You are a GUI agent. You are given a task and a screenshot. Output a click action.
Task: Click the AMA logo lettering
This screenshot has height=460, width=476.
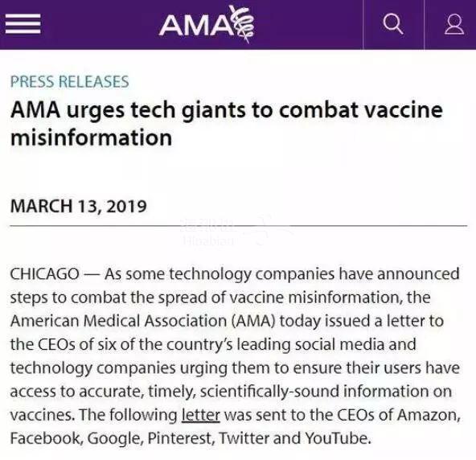pos(196,25)
